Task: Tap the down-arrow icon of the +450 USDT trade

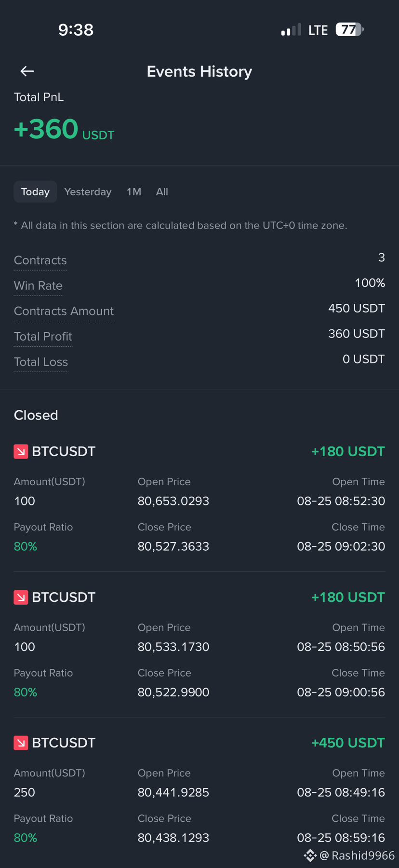Action: (21, 743)
